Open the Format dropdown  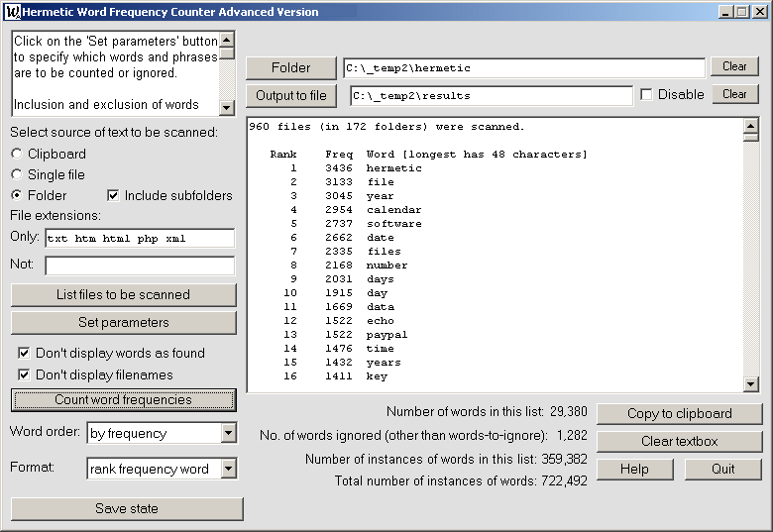click(x=228, y=469)
